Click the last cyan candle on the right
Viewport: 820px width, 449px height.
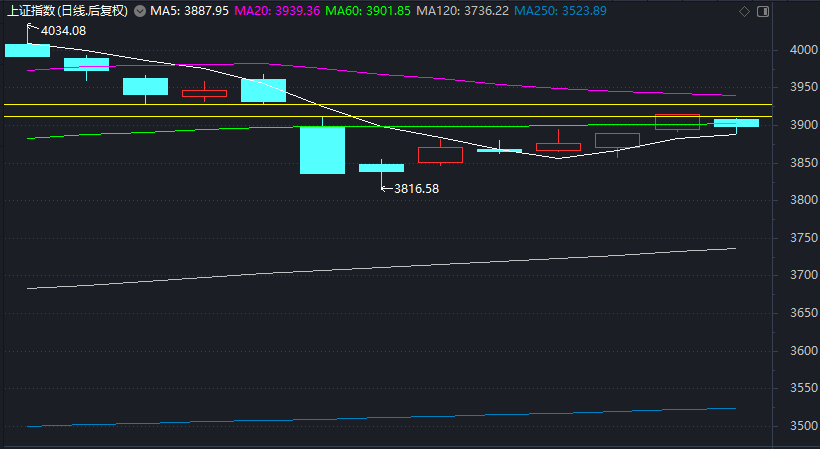(x=736, y=123)
